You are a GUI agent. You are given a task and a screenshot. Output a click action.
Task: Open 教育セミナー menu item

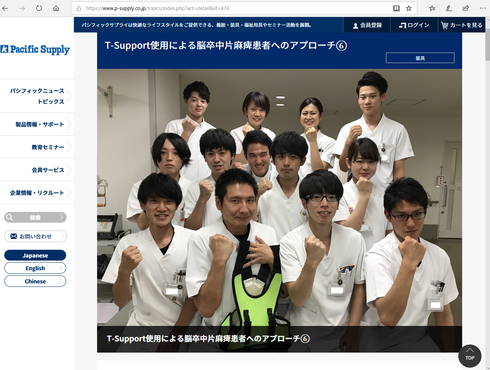point(37,147)
